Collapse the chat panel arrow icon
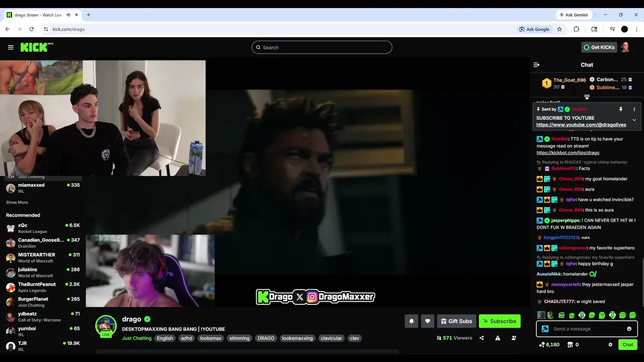This screenshot has height=362, width=644. pyautogui.click(x=536, y=65)
